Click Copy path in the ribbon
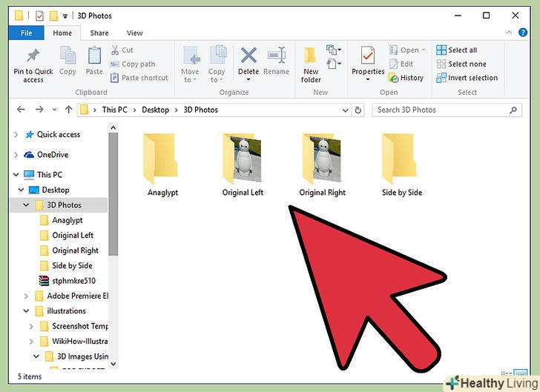The height and width of the screenshot is (392, 540). coord(133,64)
